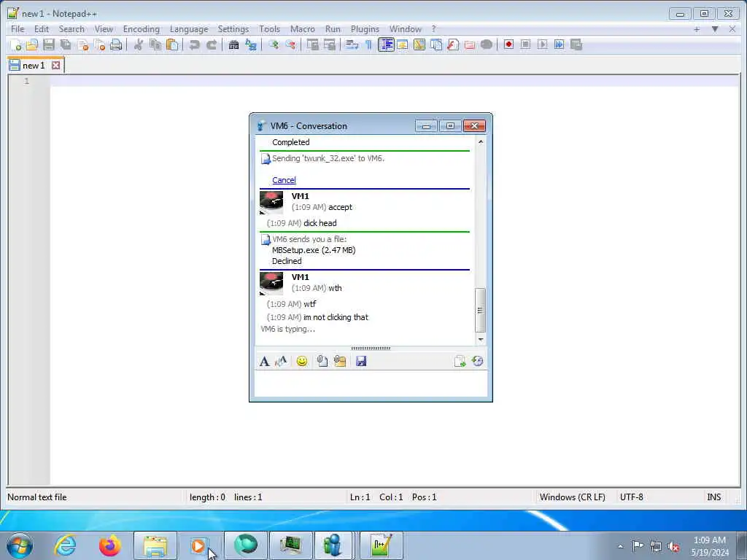
Task: Click the Zoom In icon
Action: 274,44
